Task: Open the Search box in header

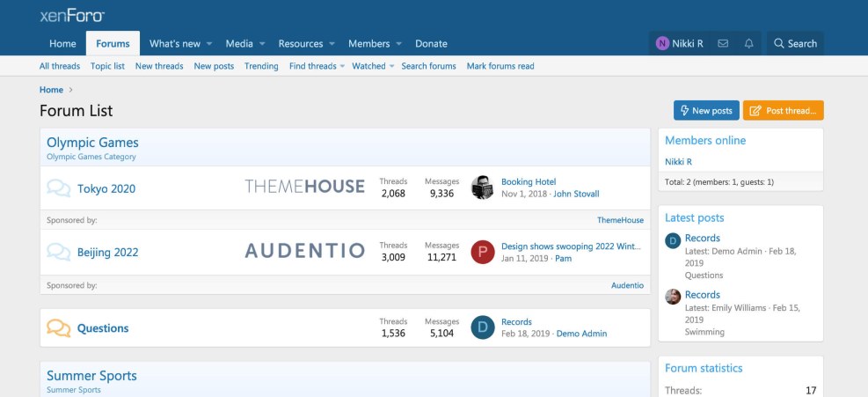Action: (795, 43)
